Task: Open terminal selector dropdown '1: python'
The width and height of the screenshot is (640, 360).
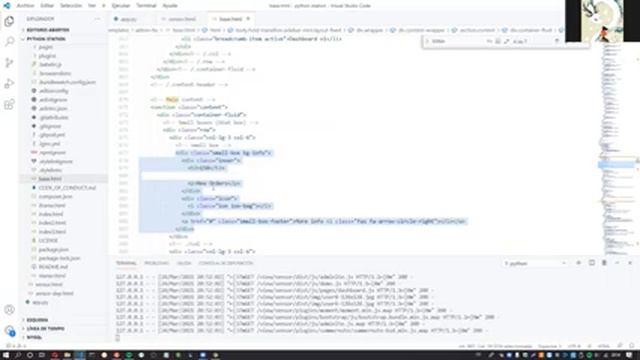Action: pyautogui.click(x=535, y=263)
